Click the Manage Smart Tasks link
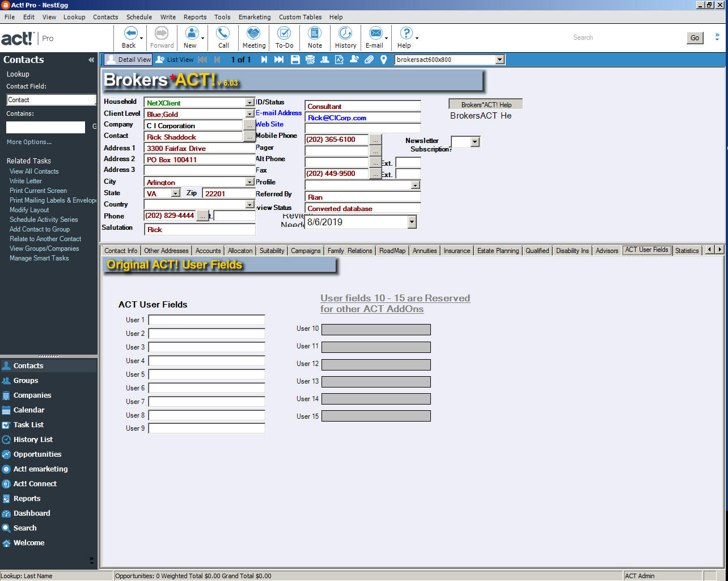This screenshot has width=728, height=581. (39, 258)
